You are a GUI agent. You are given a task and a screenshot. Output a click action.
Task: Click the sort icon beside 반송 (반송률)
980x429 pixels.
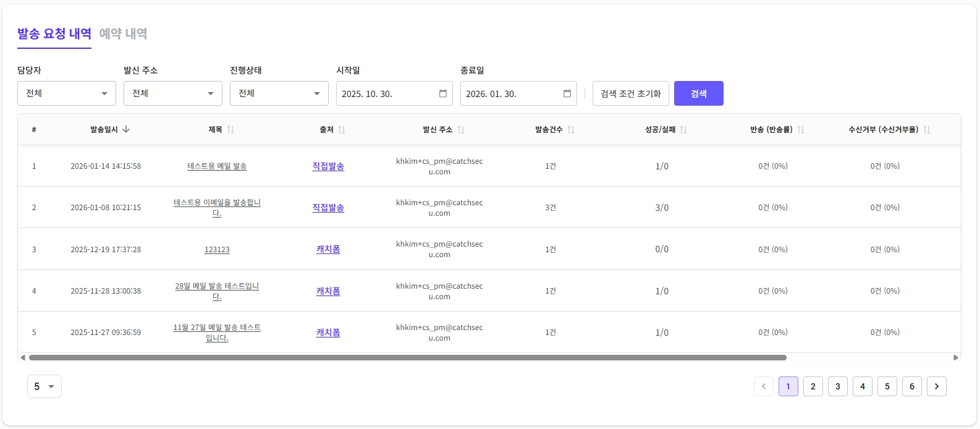(801, 130)
